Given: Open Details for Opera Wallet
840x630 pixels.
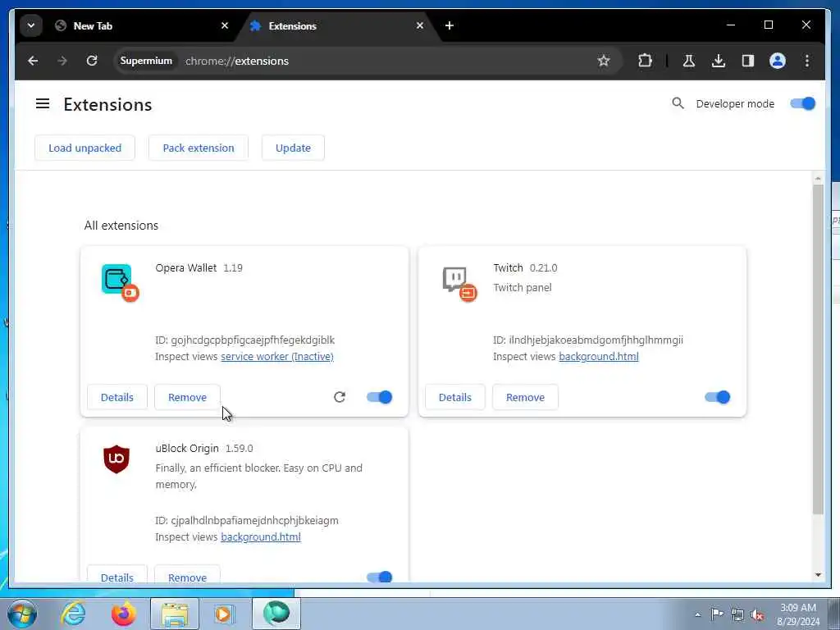Looking at the screenshot, I should [x=116, y=397].
